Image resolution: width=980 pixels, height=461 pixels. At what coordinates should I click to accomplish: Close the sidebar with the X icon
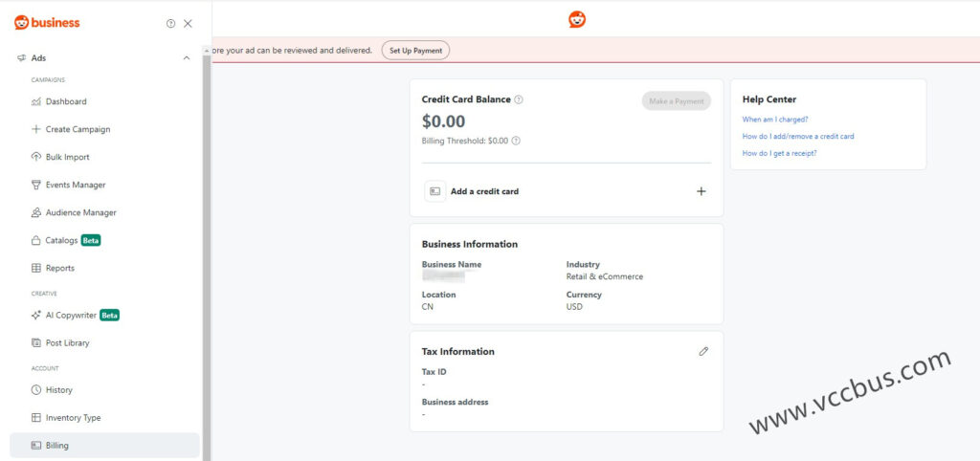[x=188, y=23]
